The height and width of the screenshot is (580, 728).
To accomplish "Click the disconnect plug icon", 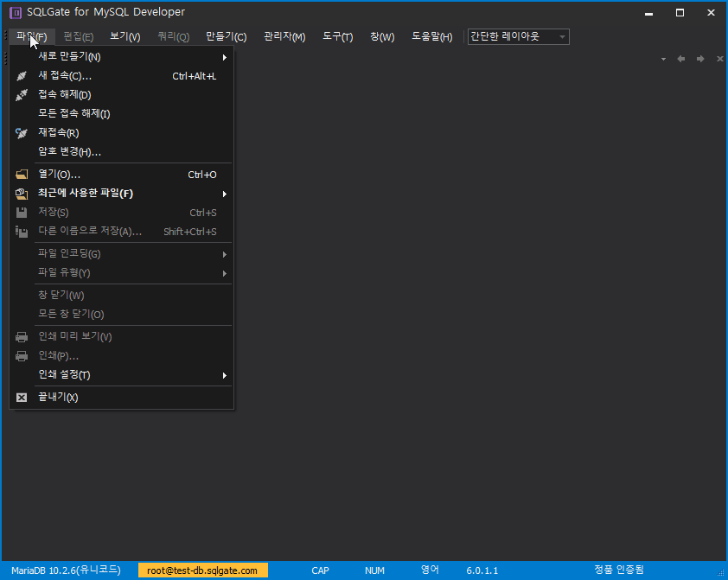I will click(x=22, y=95).
